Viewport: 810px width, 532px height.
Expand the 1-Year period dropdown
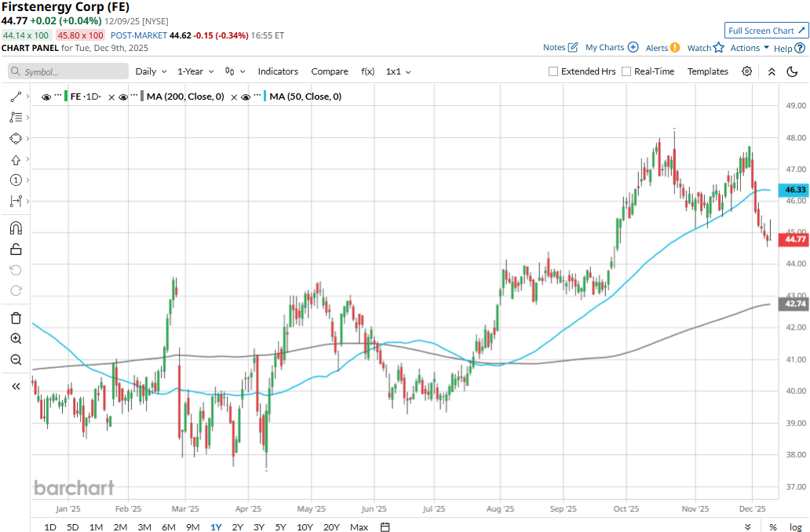[x=195, y=71]
